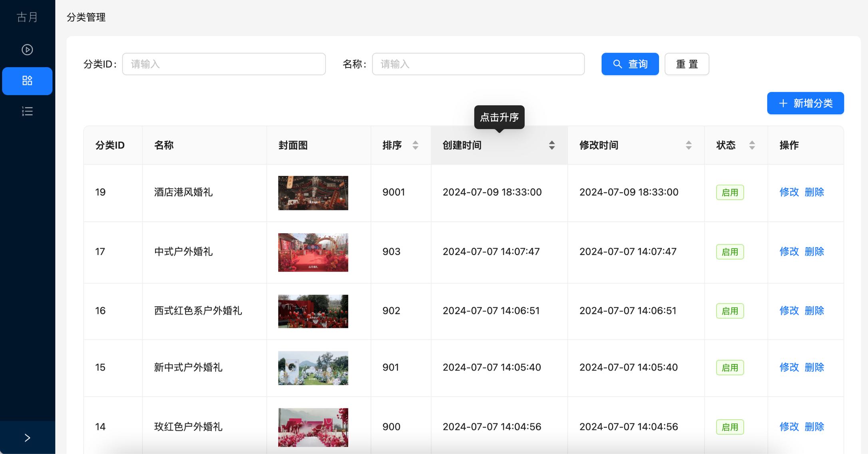Click 启用 status tag in row 17

coord(730,252)
